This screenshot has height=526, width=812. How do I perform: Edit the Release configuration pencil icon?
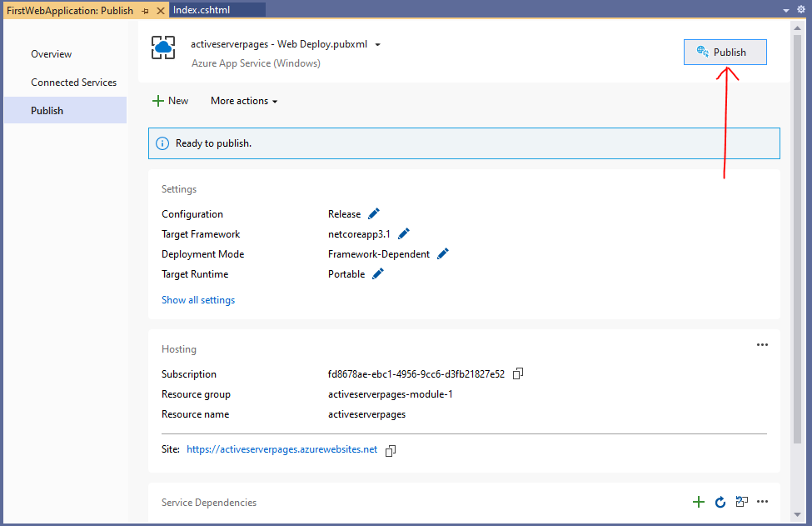pyautogui.click(x=374, y=213)
